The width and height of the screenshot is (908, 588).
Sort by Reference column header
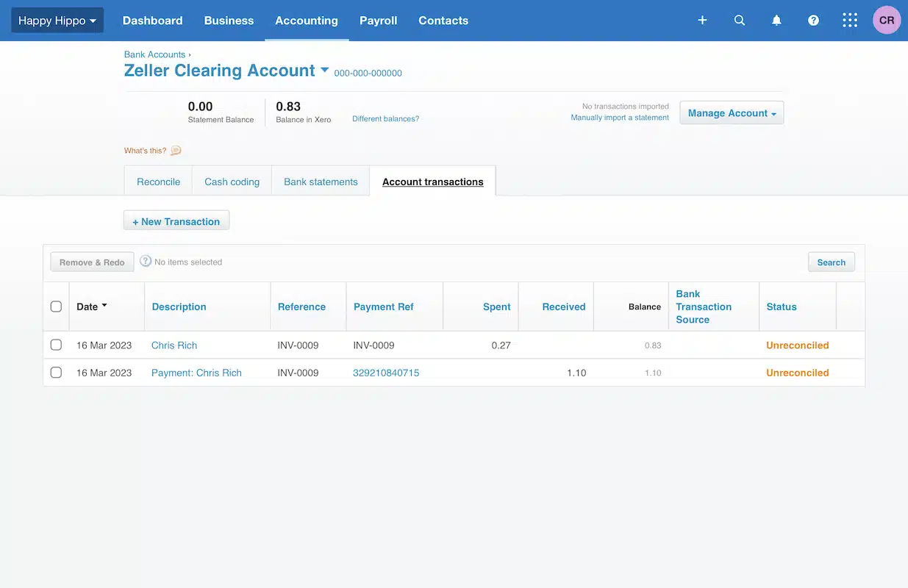point(301,306)
